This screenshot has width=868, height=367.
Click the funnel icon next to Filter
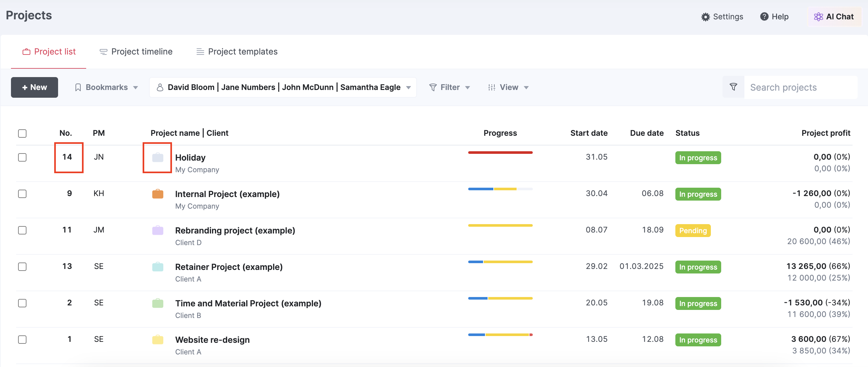(433, 87)
